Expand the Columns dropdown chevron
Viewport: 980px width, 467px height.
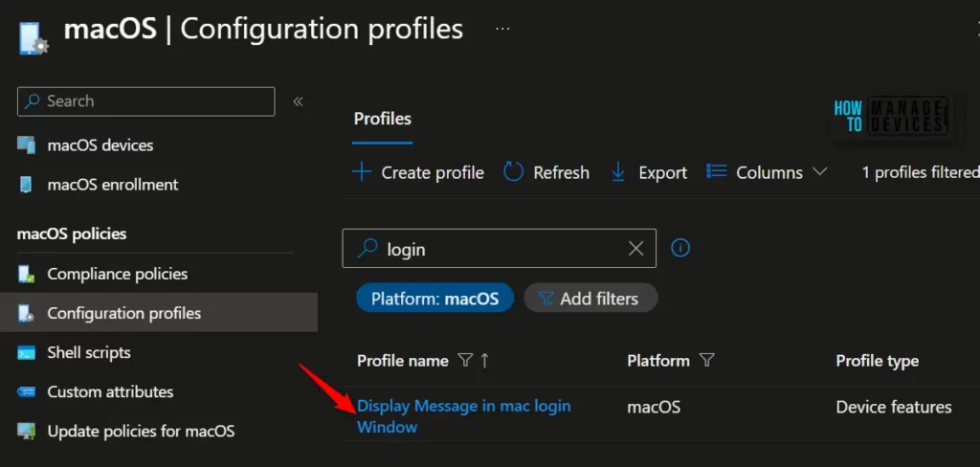click(819, 171)
